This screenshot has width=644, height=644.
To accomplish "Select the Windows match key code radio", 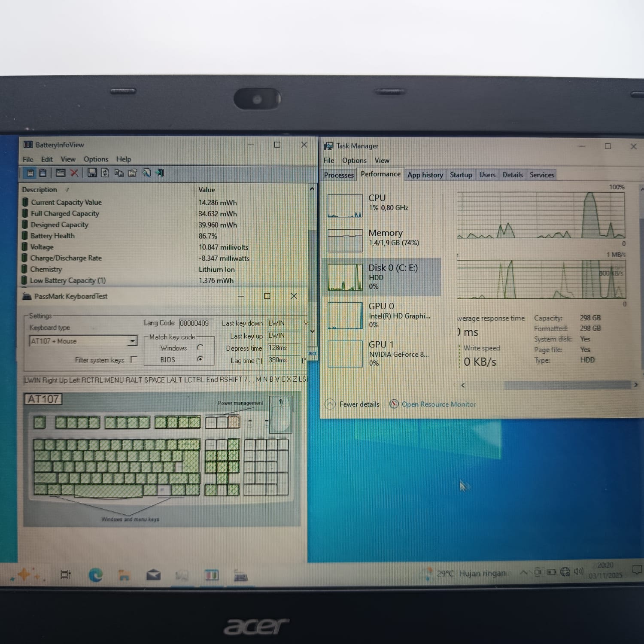I will [200, 347].
